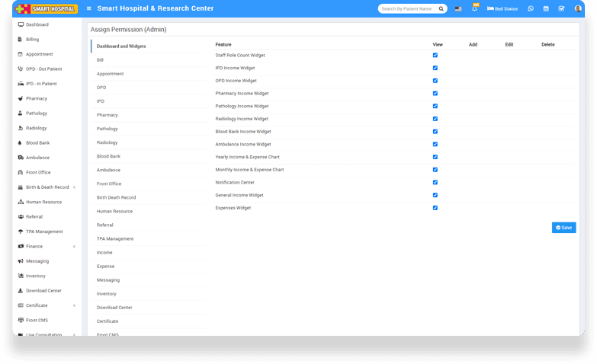Screen dimensions: 597x364
Task: Click the language flag icon
Action: [458, 8]
